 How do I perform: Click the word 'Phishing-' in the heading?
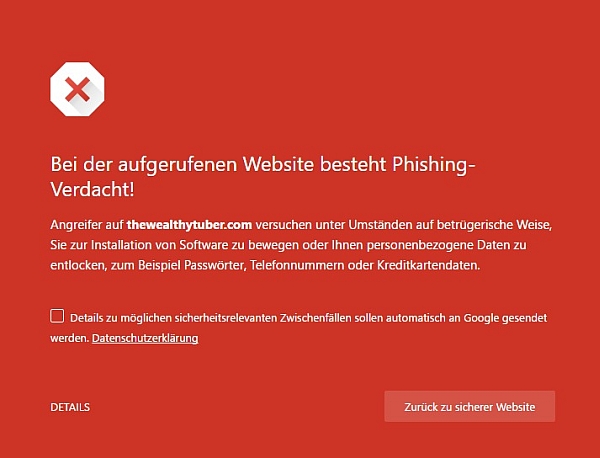click(434, 165)
